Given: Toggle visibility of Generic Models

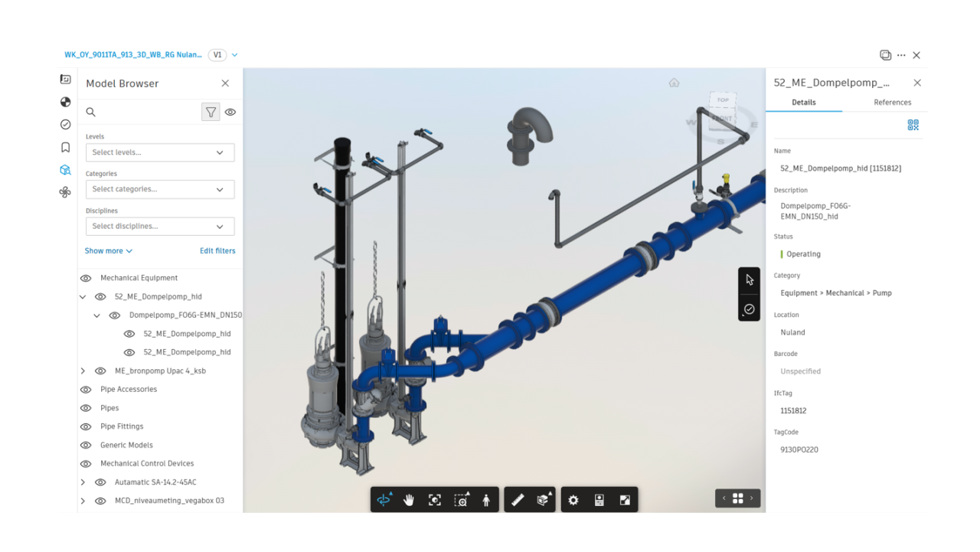Looking at the screenshot, I should click(x=86, y=445).
